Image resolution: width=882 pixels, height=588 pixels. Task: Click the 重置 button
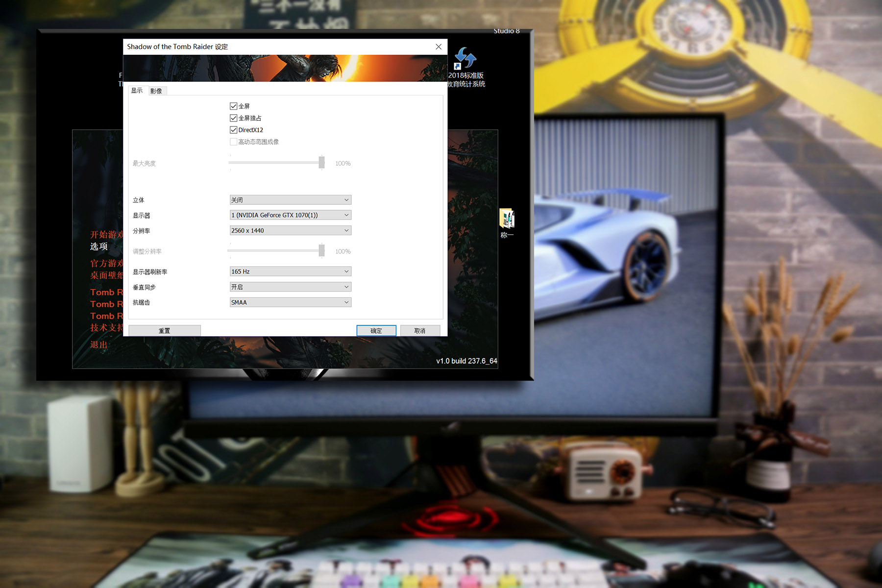[165, 331]
